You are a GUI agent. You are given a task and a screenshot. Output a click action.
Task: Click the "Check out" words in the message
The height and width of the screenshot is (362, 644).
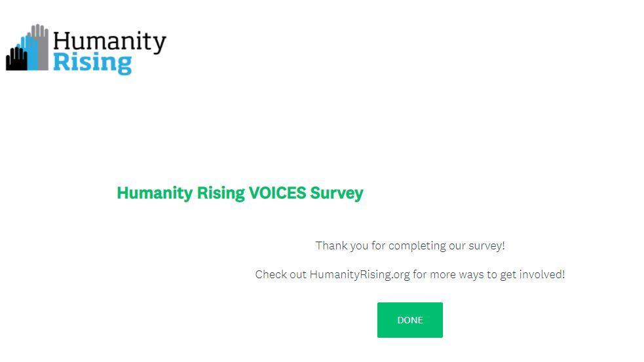tap(280, 274)
